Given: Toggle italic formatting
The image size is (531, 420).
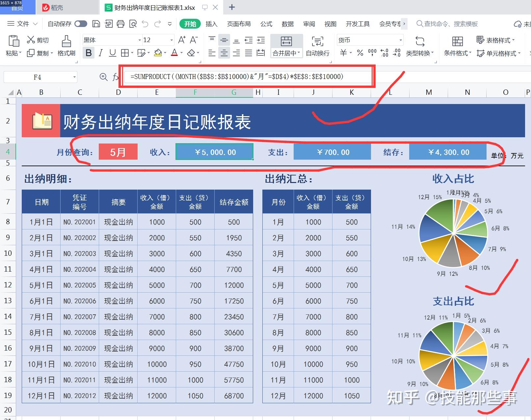Looking at the screenshot, I should coord(100,53).
